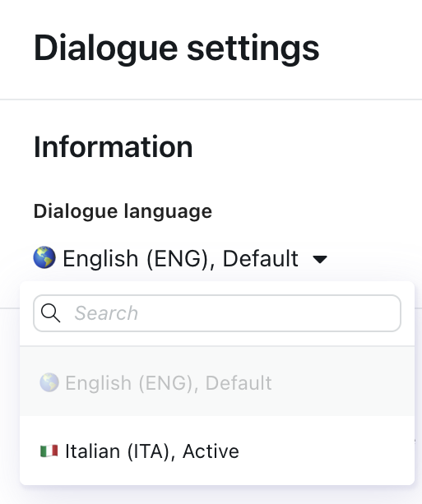The image size is (422, 504).
Task: Click the Information section heading
Action: point(114,147)
